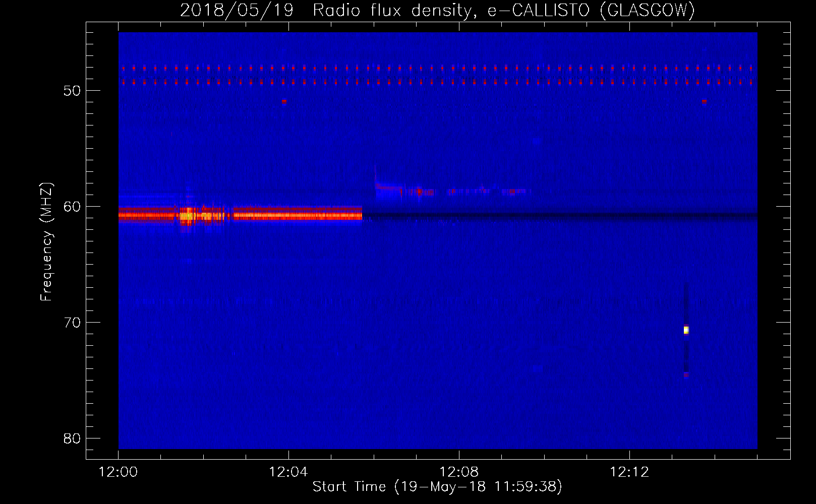The height and width of the screenshot is (504, 816).
Task: Click the 12:00 time tick label
Action: (x=118, y=472)
